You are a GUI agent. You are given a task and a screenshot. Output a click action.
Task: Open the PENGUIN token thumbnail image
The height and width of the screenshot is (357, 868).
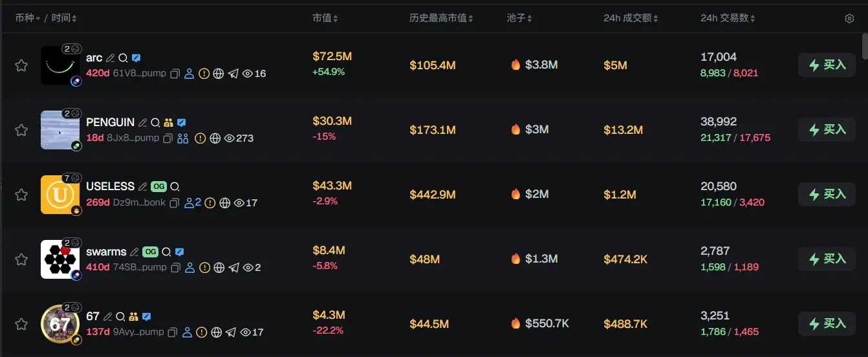(60, 130)
